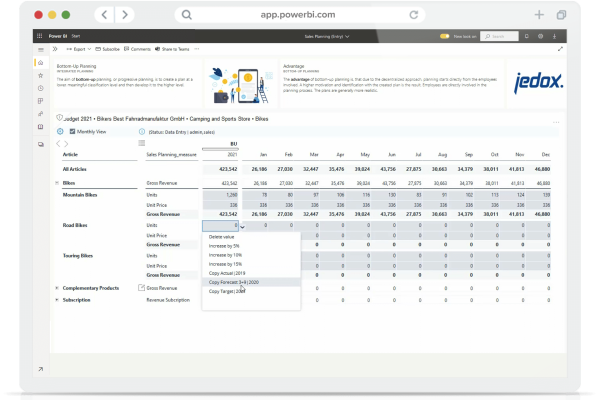Open Learn book icon in the sidebar
This screenshot has width=600, height=400.
click(41, 127)
